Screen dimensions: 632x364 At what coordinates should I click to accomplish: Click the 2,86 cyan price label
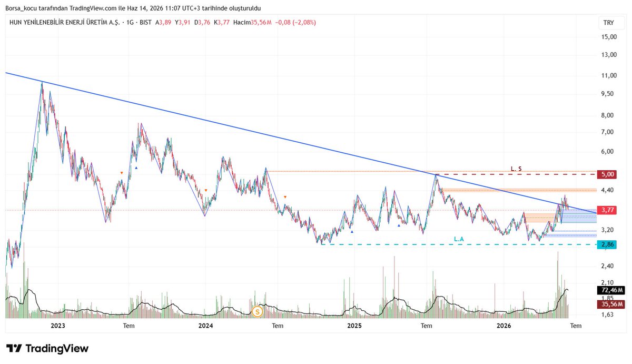click(x=608, y=245)
